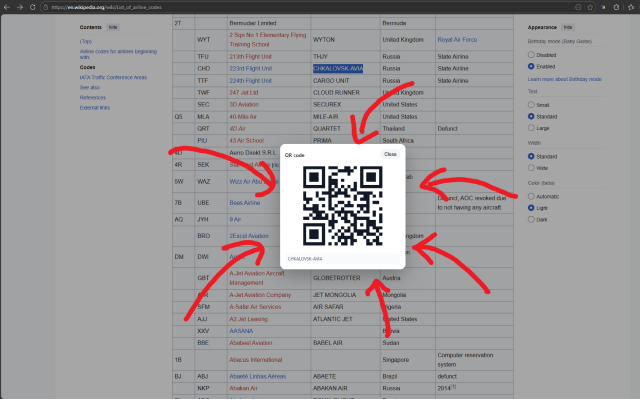
Task: Open 2 Sqn No 1 Elementary Flying Training School
Action: click(x=267, y=40)
